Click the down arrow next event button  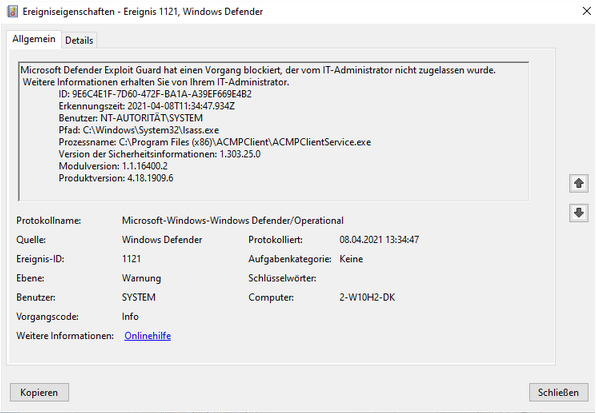click(x=579, y=212)
